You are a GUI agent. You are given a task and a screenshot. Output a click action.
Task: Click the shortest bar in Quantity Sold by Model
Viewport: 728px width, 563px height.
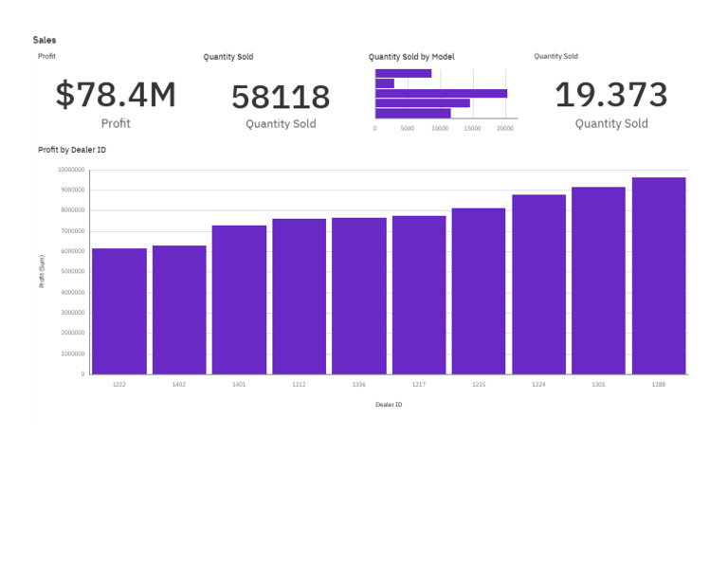point(385,83)
